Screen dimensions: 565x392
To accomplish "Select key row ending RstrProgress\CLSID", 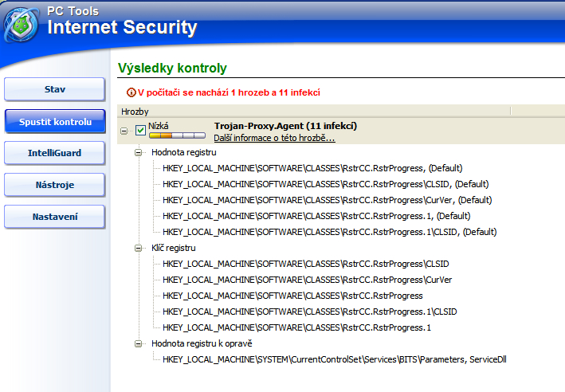I will (x=305, y=264).
